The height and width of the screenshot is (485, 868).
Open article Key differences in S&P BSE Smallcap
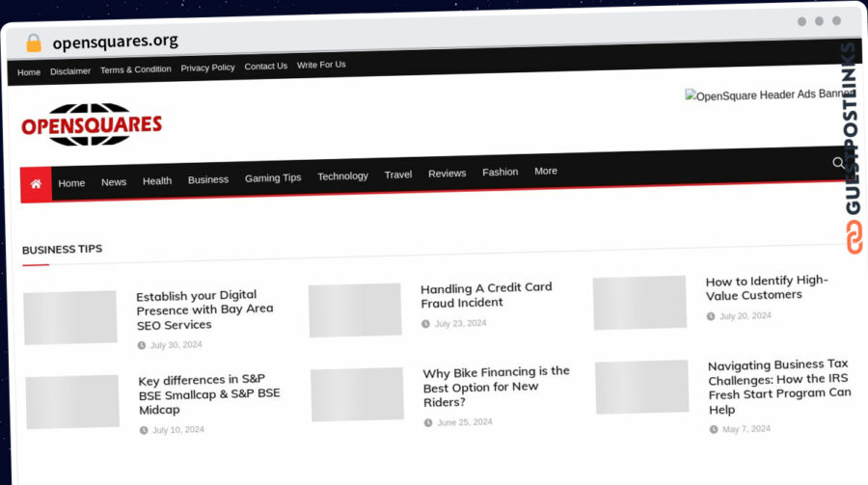208,394
